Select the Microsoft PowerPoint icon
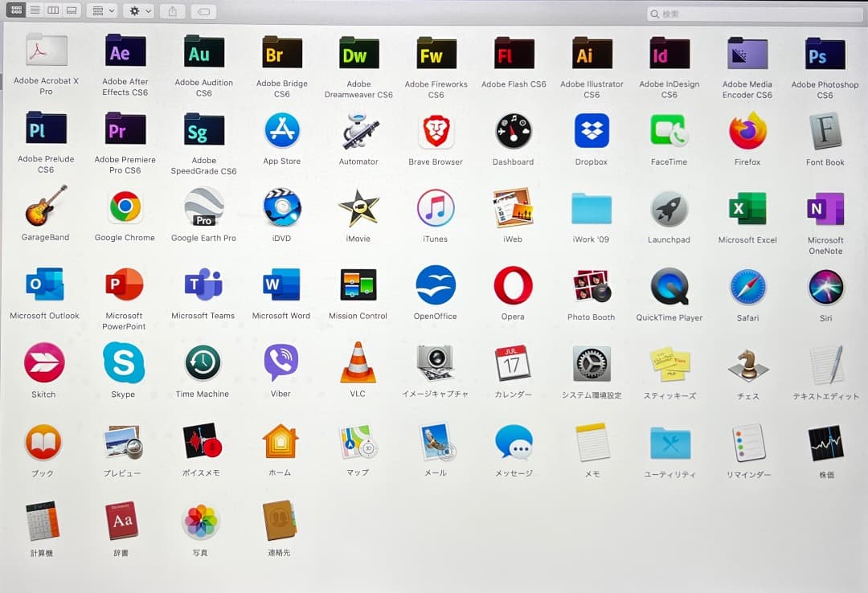 point(125,284)
